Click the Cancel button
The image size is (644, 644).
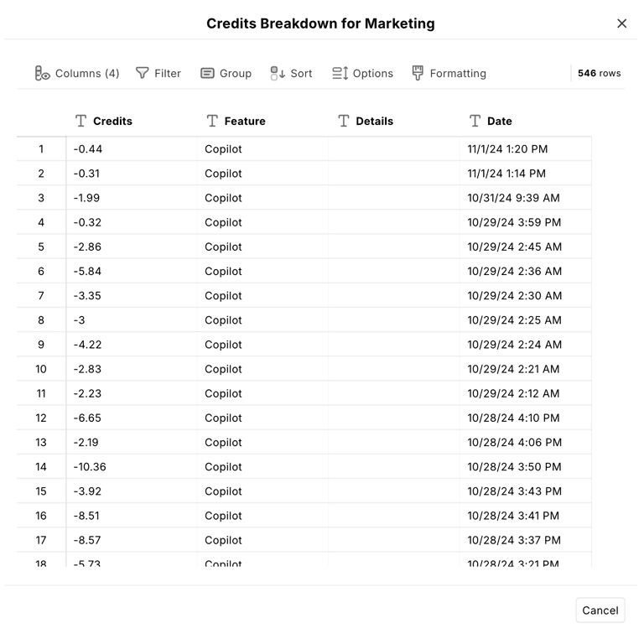coord(600,610)
